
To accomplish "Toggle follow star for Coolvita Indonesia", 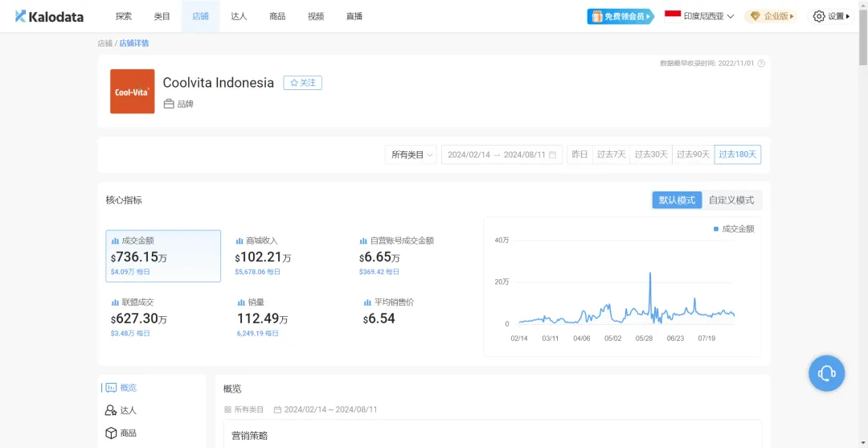I will (x=302, y=83).
